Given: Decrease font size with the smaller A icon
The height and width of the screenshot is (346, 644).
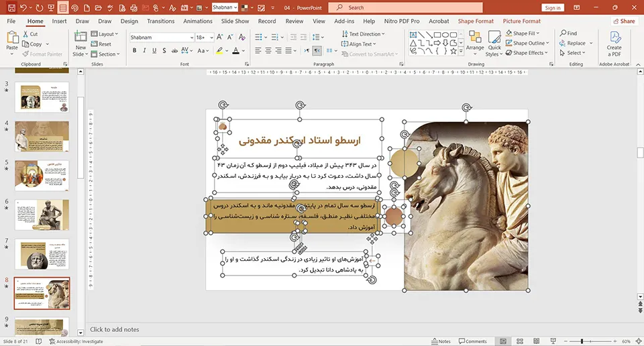Looking at the screenshot, I should coord(230,38).
